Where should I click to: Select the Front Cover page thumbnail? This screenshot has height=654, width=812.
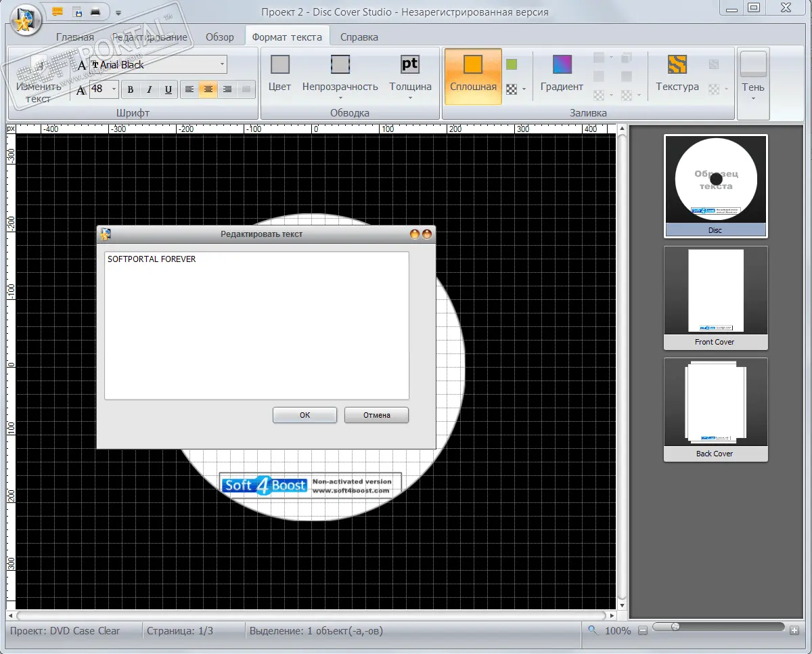point(715,298)
